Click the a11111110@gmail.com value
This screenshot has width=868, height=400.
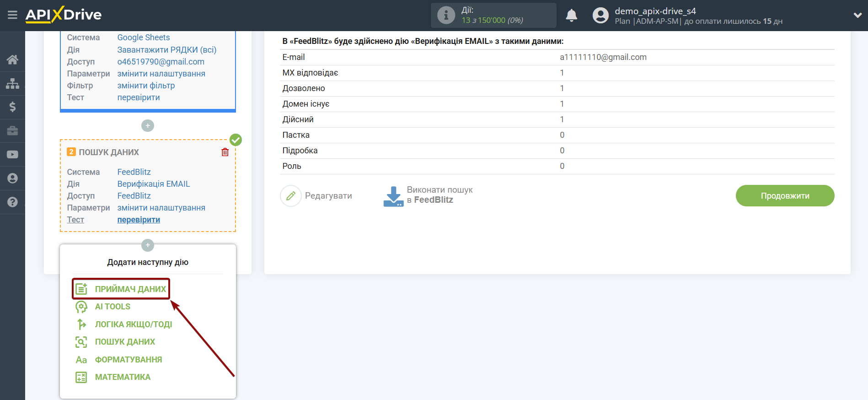[x=603, y=57]
